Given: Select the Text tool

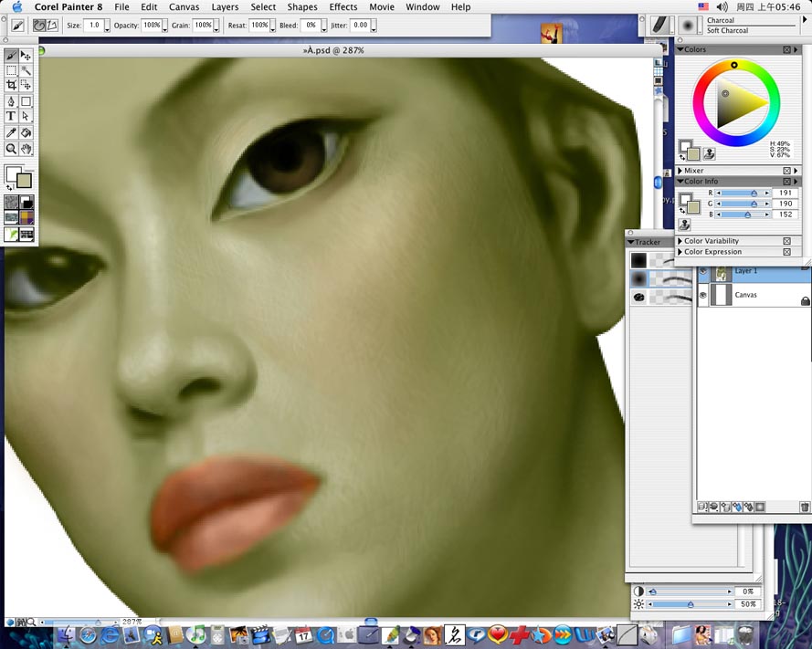Looking at the screenshot, I should (11, 116).
